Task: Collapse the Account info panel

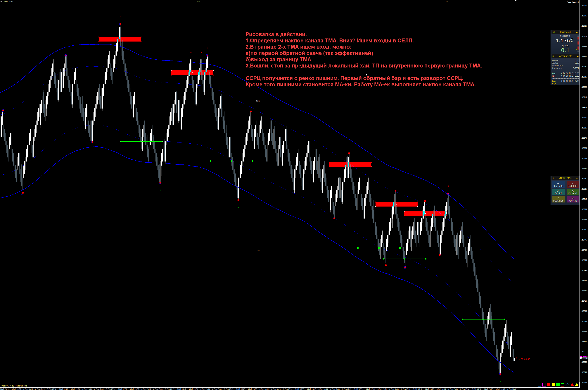Action: click(x=577, y=56)
